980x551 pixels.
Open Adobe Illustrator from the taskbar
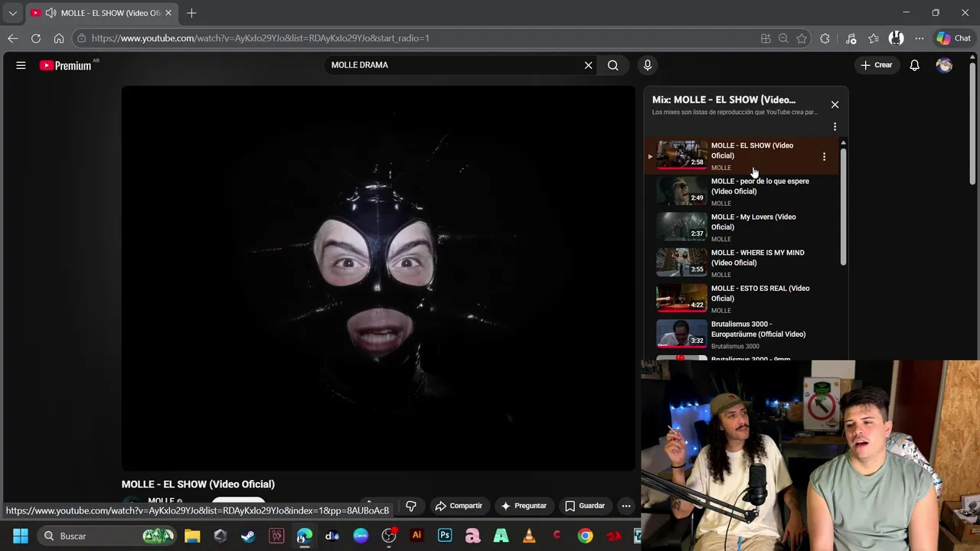(x=416, y=536)
